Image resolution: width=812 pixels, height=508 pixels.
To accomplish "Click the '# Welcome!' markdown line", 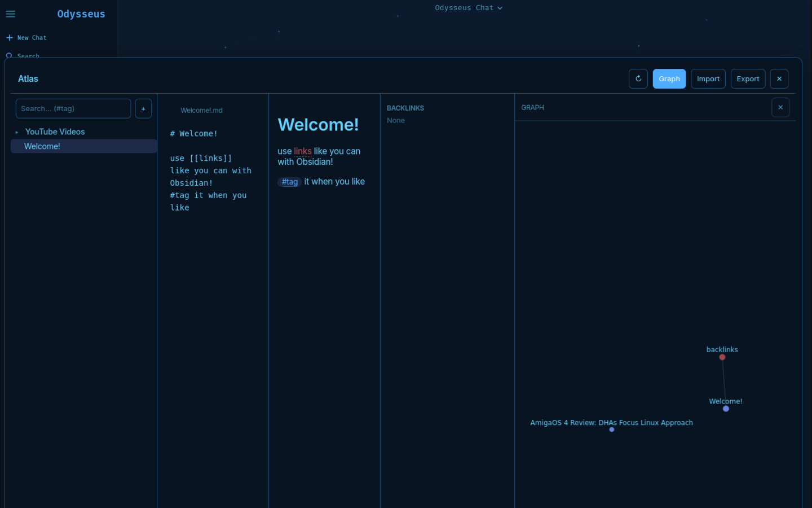I will click(194, 134).
